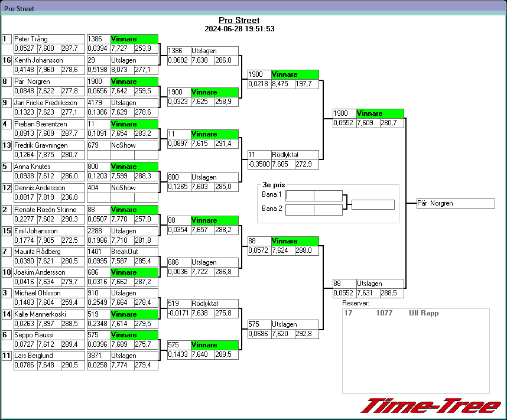Image resolution: width=507 pixels, height=420 pixels.
Task: Click NoShow cell for car 404
Action: 134,188
